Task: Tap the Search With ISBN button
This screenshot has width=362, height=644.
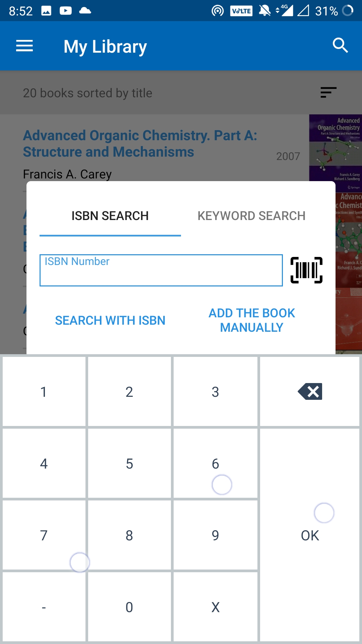Action: [110, 321]
